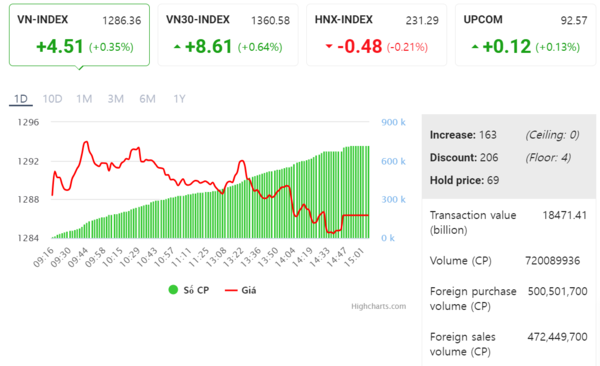600x366 pixels.
Task: Choose the UPCOM index card
Action: coord(525,35)
